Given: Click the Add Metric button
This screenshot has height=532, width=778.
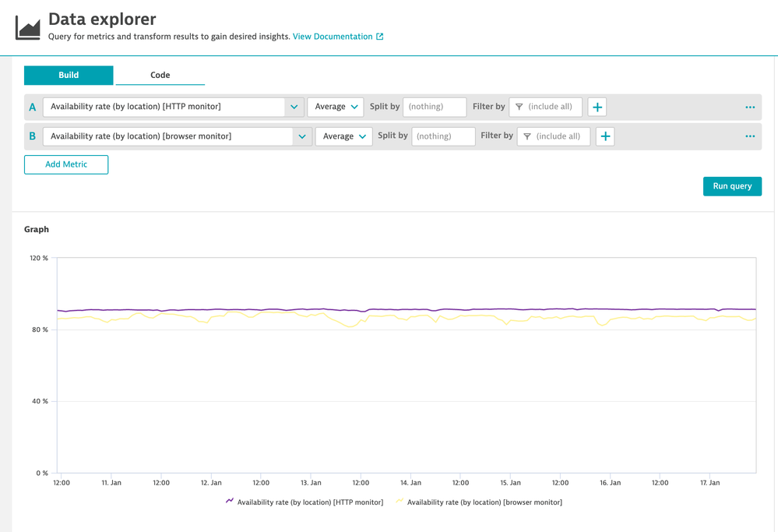Looking at the screenshot, I should coord(66,164).
